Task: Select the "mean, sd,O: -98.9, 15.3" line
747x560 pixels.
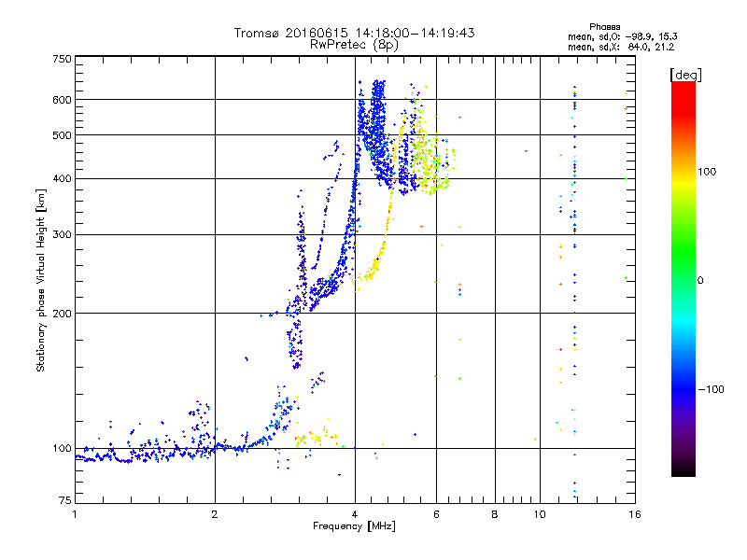Action: coord(622,36)
